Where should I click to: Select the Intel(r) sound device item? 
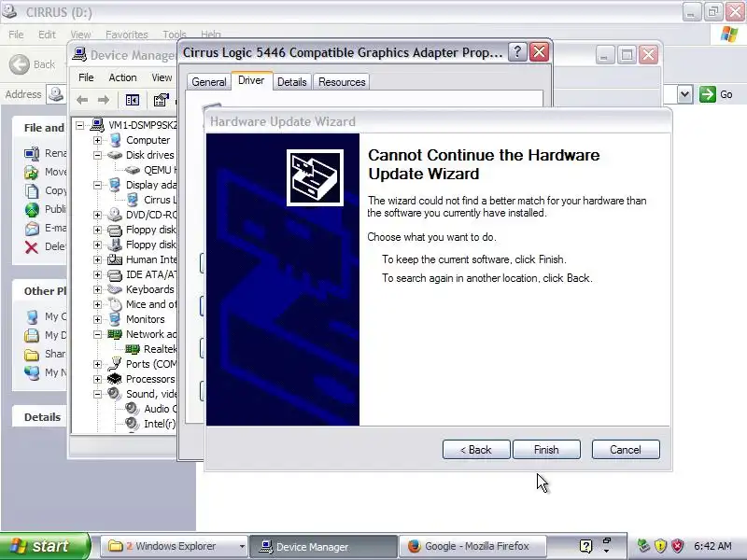pyautogui.click(x=160, y=424)
